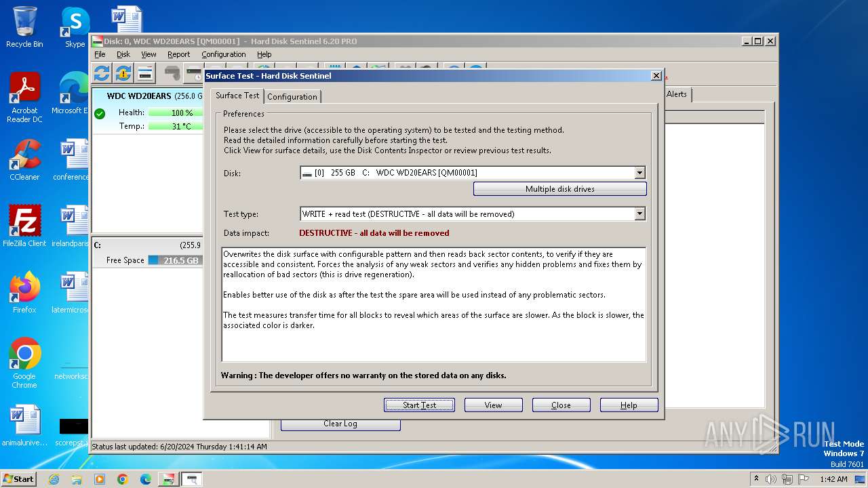
Task: Click the C: partition header row
Action: 147,245
